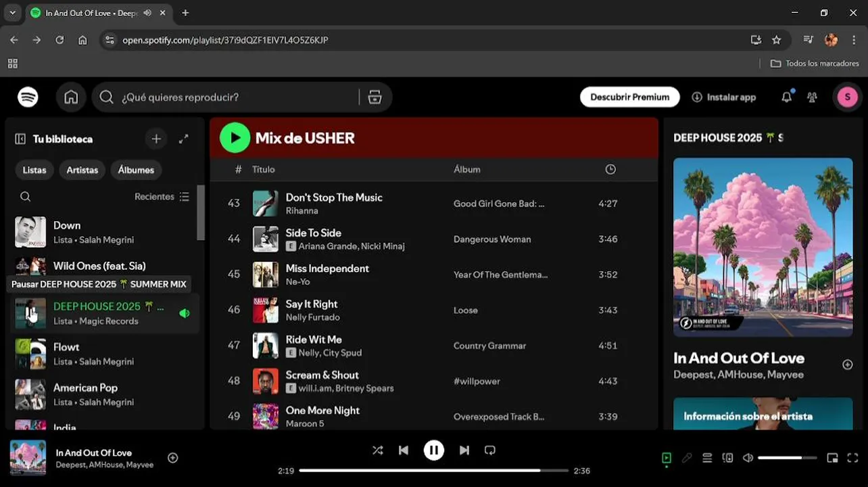Collapse Tu biblioteca sidebar icon
The width and height of the screenshot is (868, 487).
[x=20, y=139]
